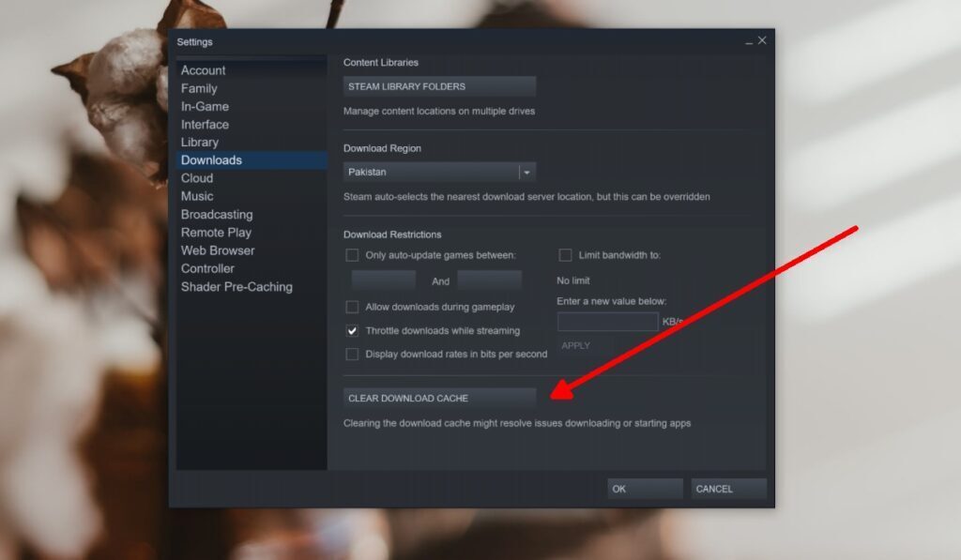961x560 pixels.
Task: Expand the Download Region dropdown
Action: tap(526, 172)
